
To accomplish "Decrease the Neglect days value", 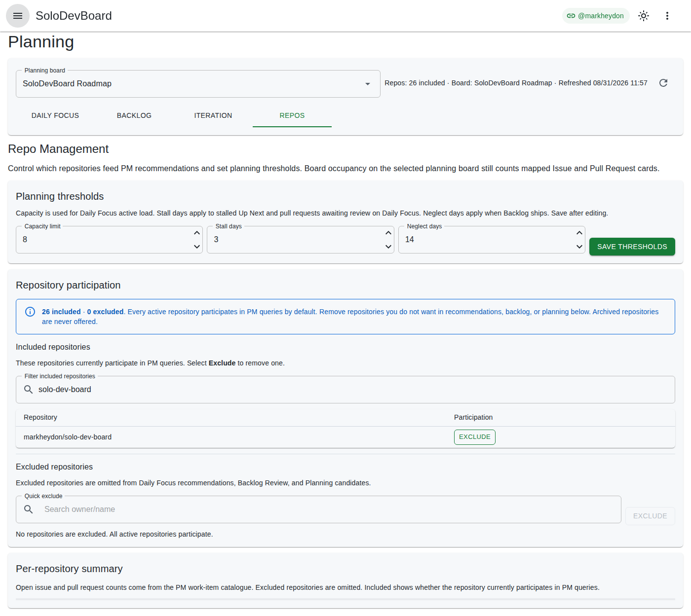I will click(x=579, y=247).
